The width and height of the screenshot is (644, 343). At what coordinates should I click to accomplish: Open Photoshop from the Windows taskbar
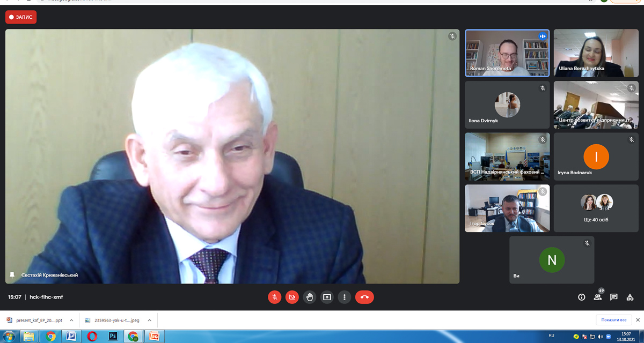113,337
